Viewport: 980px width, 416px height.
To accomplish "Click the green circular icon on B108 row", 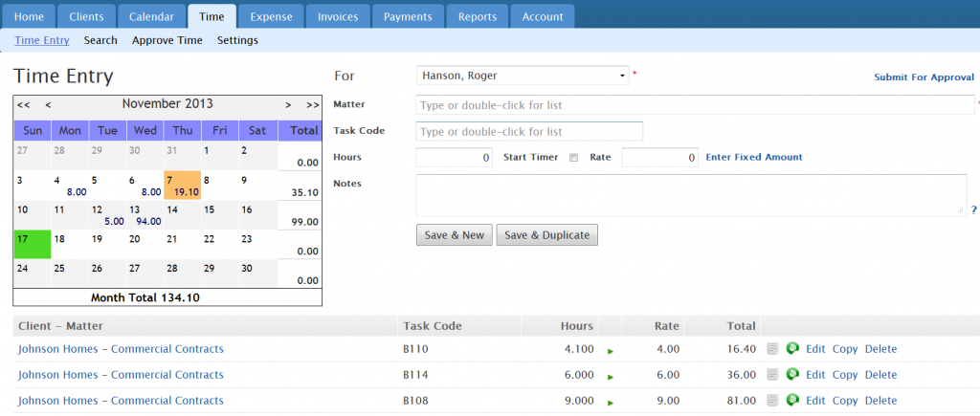I will (792, 401).
